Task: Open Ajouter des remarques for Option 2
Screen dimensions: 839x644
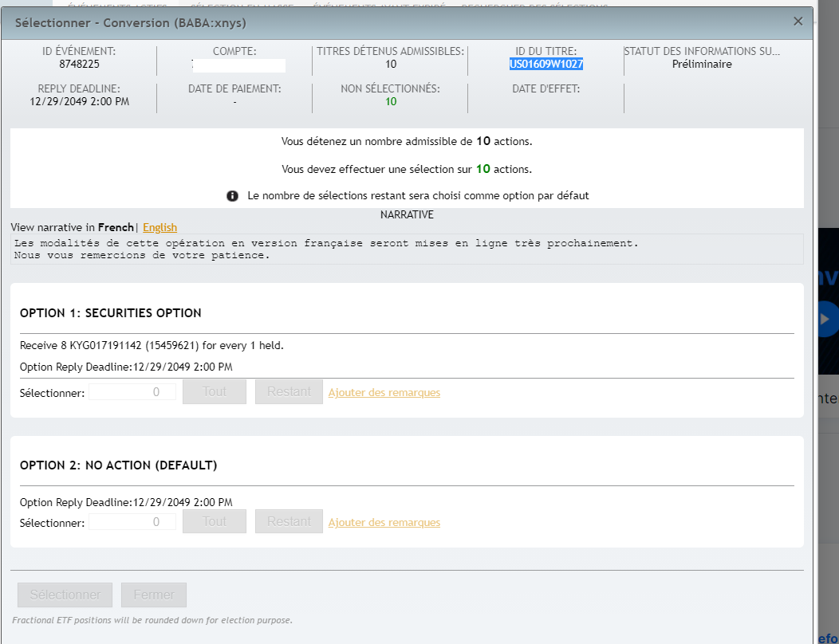Action: [384, 523]
